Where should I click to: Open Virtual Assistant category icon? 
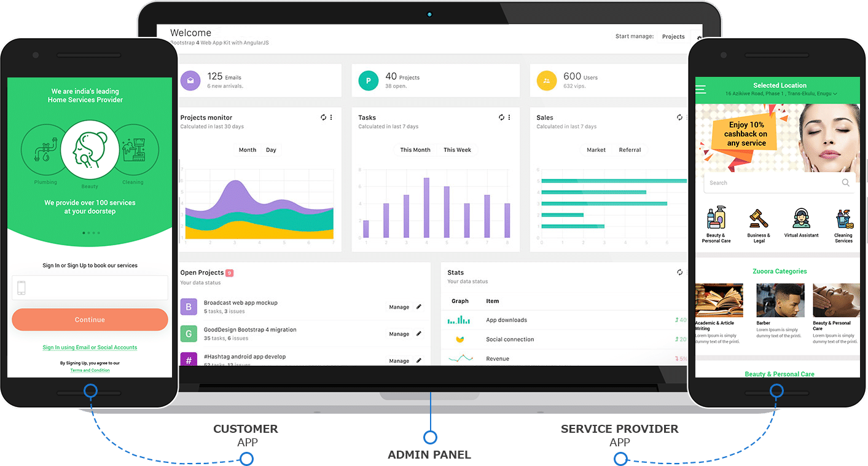801,218
